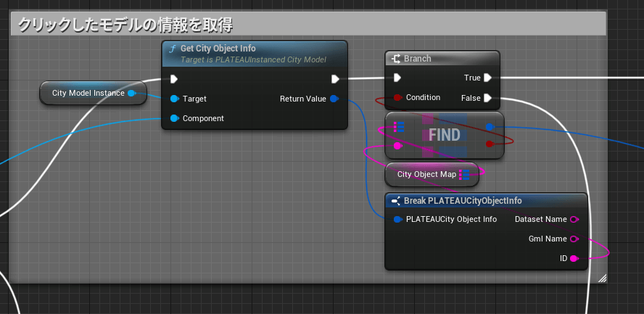Click the False execution output pin
Screen dimensions: 644x314
(488, 98)
